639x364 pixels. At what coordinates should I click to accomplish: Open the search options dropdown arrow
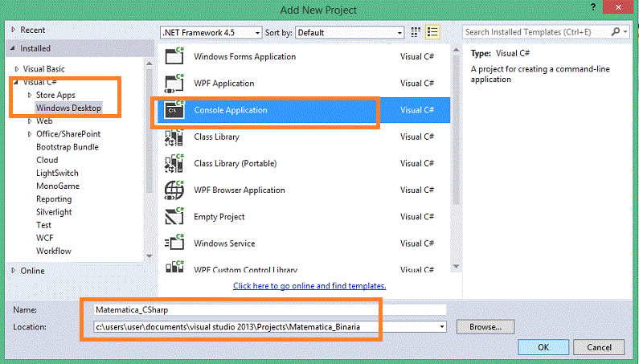pyautogui.click(x=625, y=32)
